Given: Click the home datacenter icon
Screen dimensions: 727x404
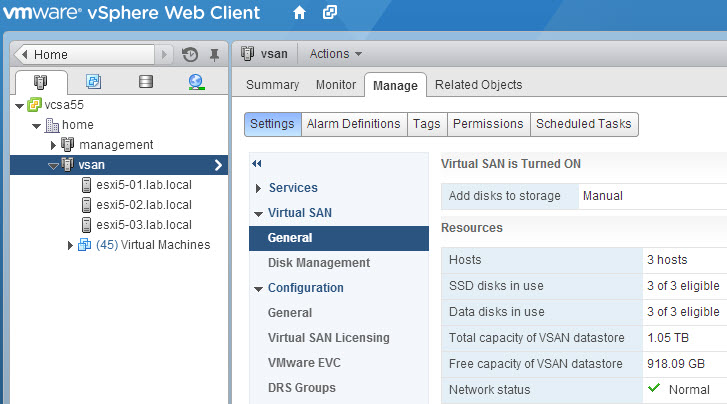Looking at the screenshot, I should (x=52, y=125).
